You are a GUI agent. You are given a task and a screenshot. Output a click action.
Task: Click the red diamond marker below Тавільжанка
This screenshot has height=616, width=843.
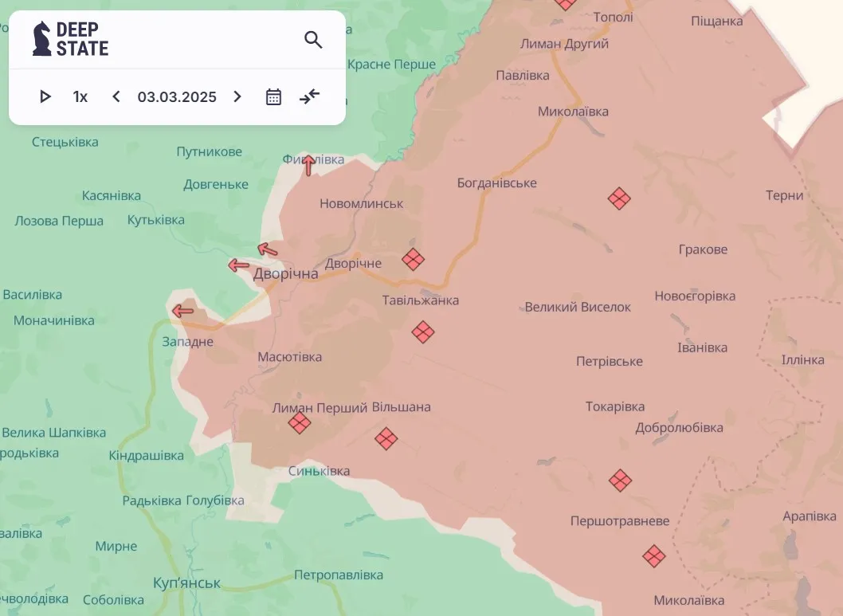(x=423, y=332)
